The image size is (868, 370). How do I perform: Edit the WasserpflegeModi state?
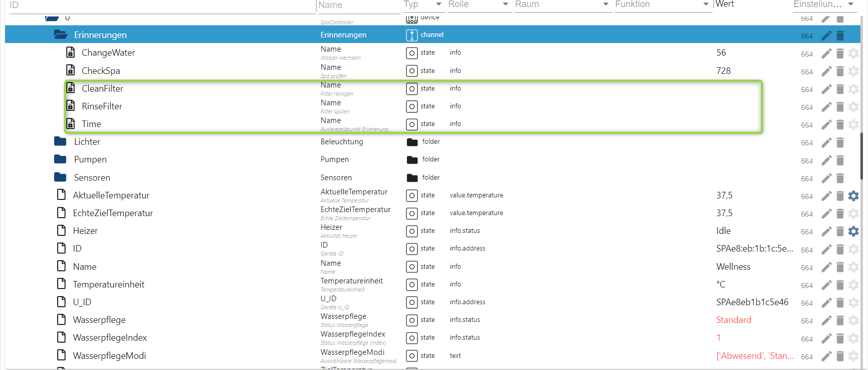point(826,356)
